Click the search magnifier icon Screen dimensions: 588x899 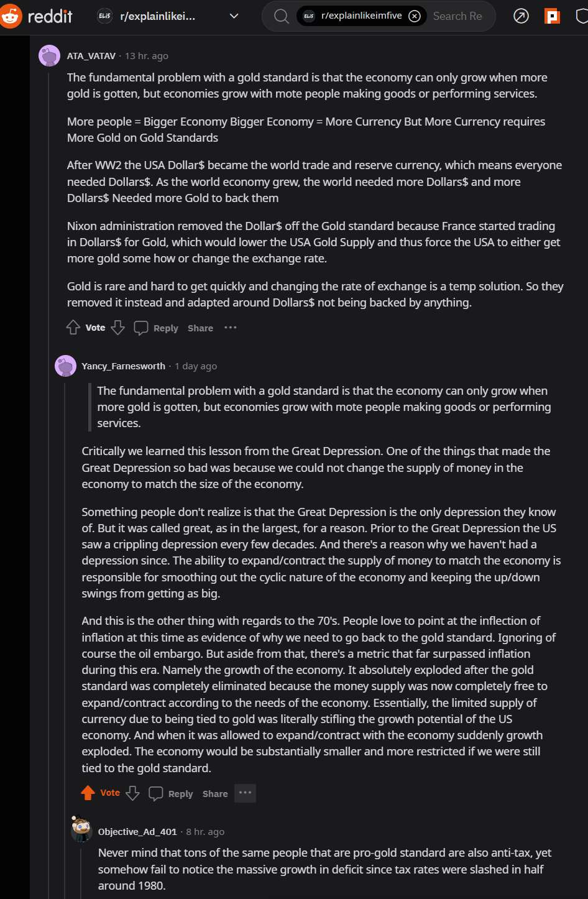[282, 16]
